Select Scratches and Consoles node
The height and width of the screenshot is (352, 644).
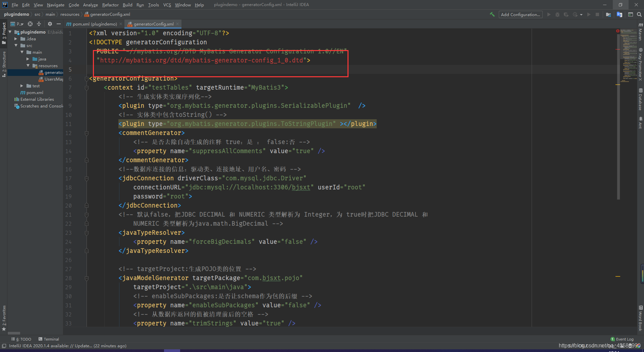(39, 106)
